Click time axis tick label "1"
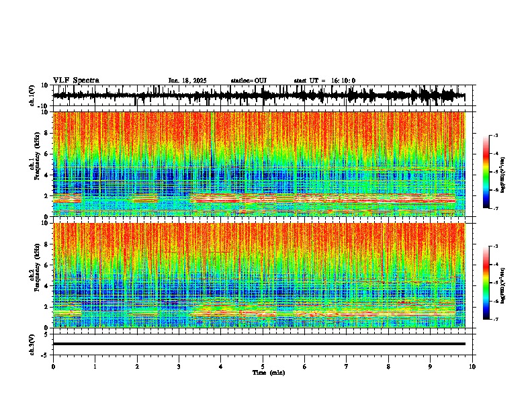The image size is (532, 411). point(95,367)
